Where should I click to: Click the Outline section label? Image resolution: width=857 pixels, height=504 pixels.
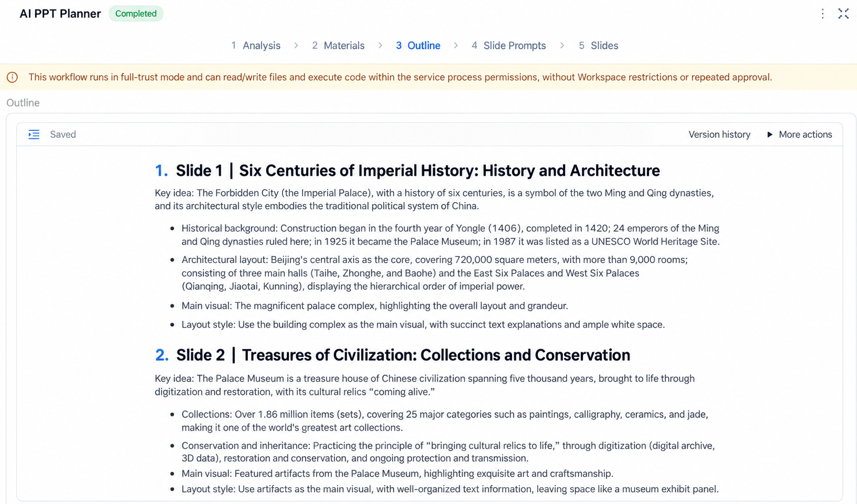(23, 103)
